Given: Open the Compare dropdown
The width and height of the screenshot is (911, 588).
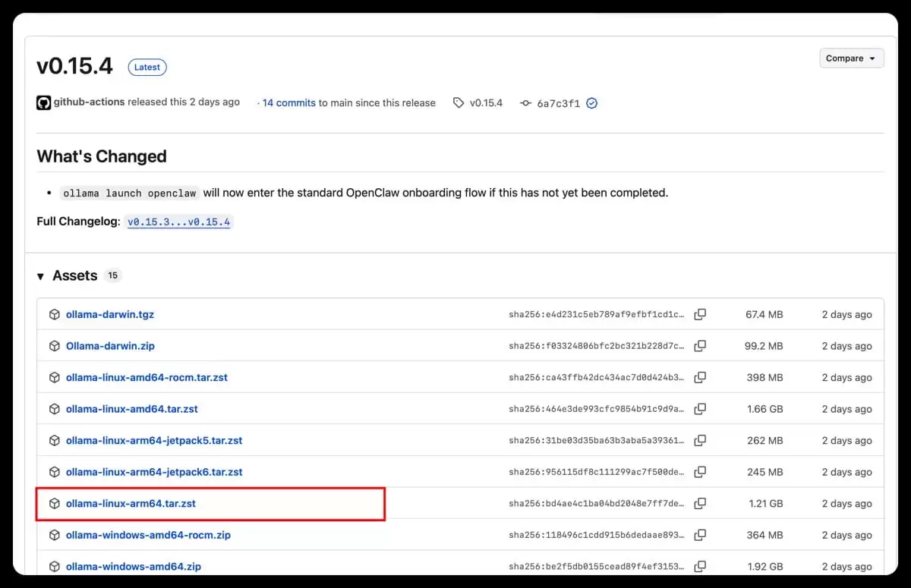Looking at the screenshot, I should tap(851, 58).
